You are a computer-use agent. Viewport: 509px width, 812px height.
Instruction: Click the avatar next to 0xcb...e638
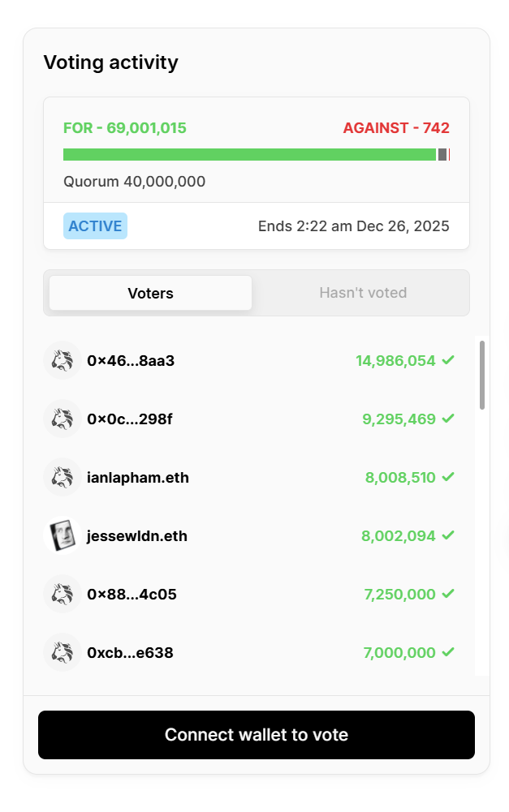[x=62, y=653]
